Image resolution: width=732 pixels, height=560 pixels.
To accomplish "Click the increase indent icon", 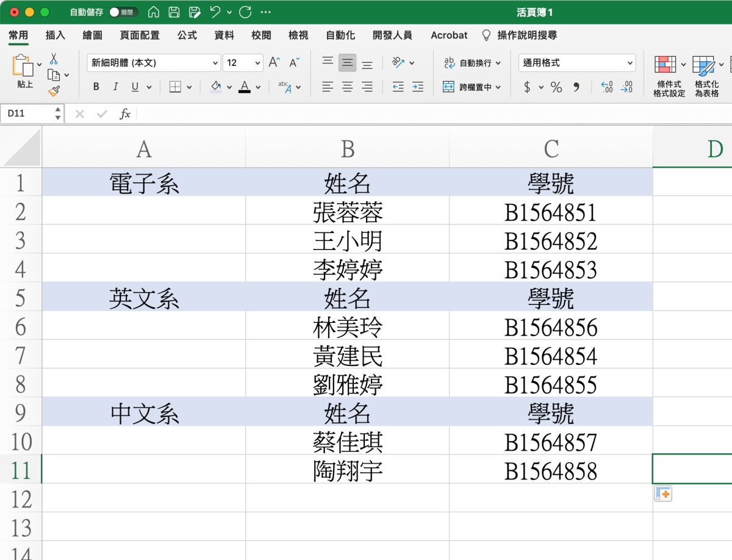I will pyautogui.click(x=417, y=87).
